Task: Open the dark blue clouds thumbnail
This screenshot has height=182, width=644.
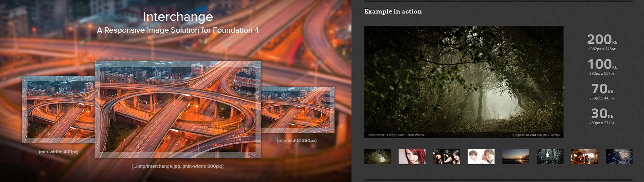Action: (x=619, y=157)
